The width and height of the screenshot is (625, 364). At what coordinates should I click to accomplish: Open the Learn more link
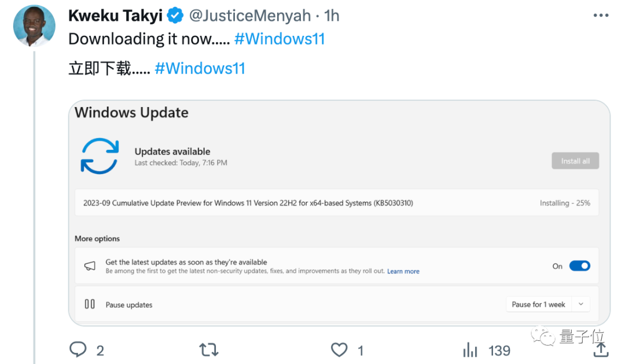click(403, 271)
